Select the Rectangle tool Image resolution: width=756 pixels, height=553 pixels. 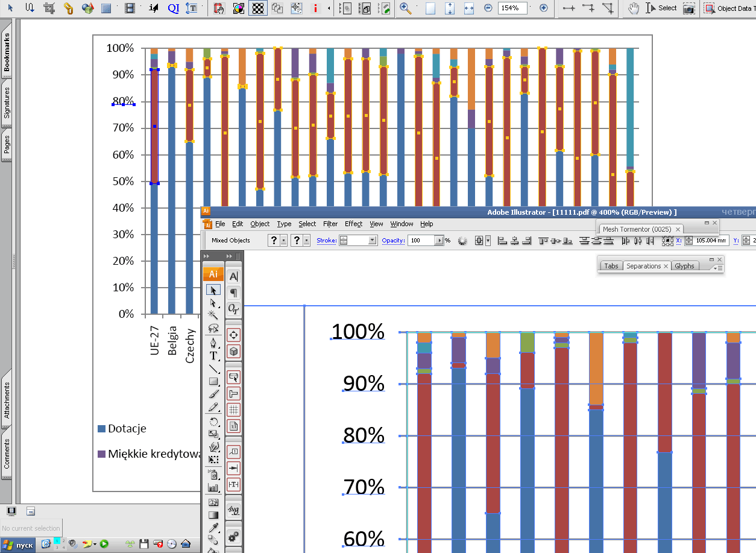click(213, 381)
